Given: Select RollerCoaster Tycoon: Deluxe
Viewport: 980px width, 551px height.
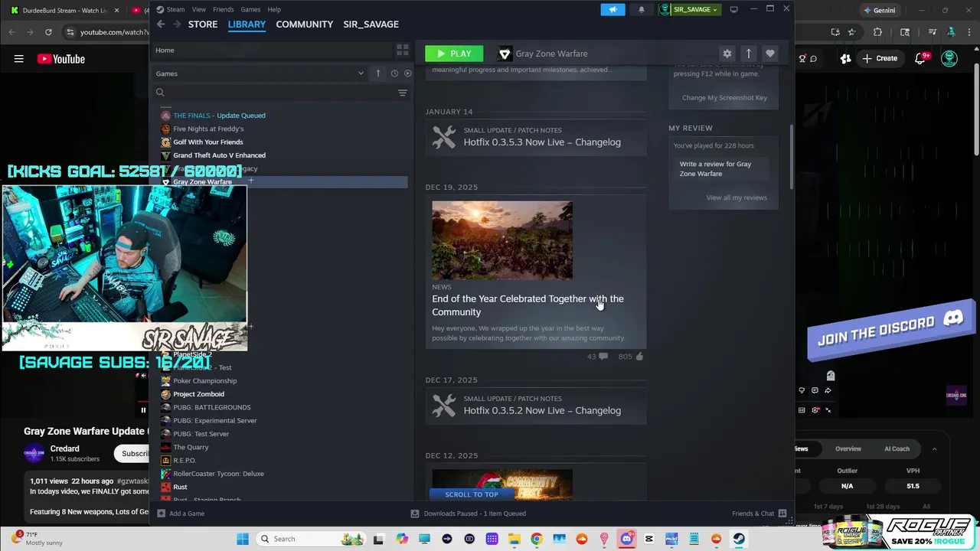Looking at the screenshot, I should click(218, 474).
